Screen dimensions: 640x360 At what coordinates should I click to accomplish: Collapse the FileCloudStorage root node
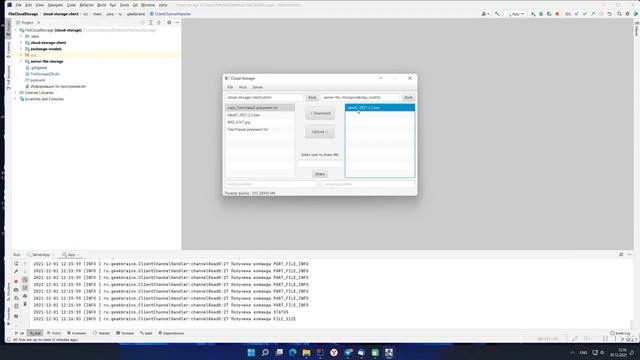pyautogui.click(x=16, y=30)
